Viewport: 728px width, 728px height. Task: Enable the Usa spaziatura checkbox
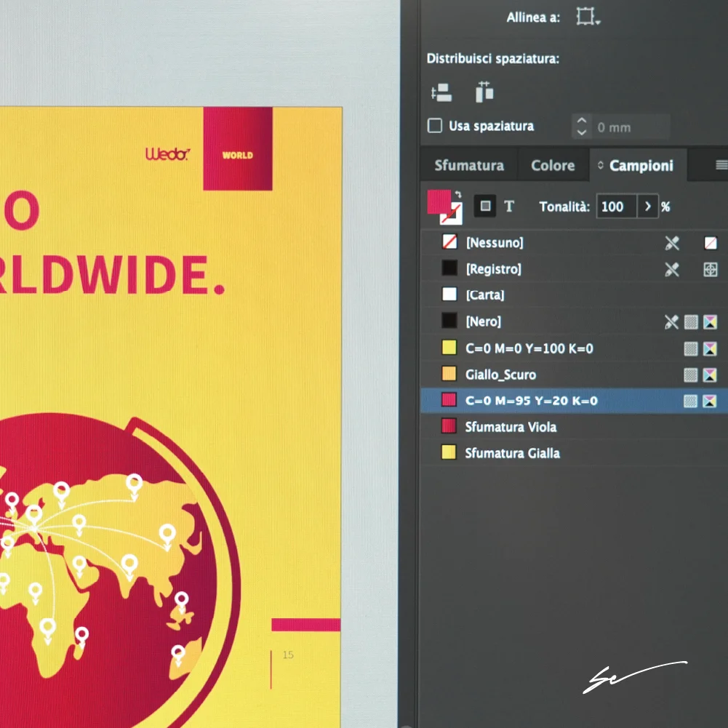click(435, 126)
